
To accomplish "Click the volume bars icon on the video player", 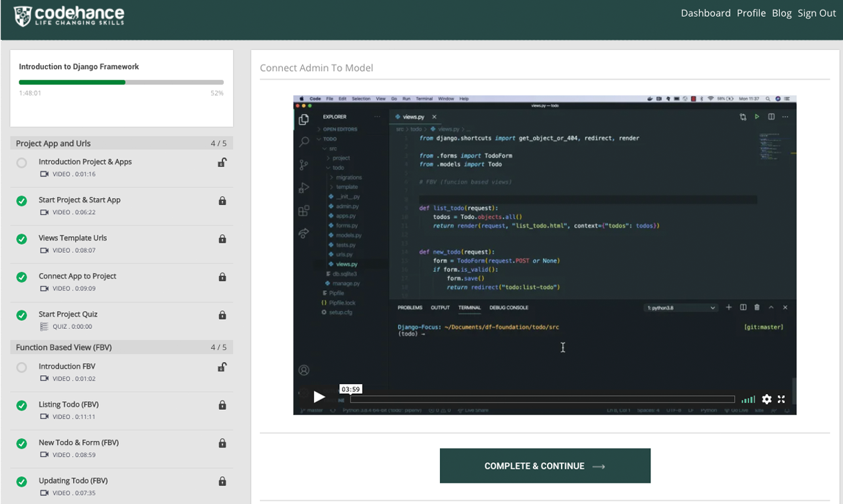I will [x=749, y=399].
